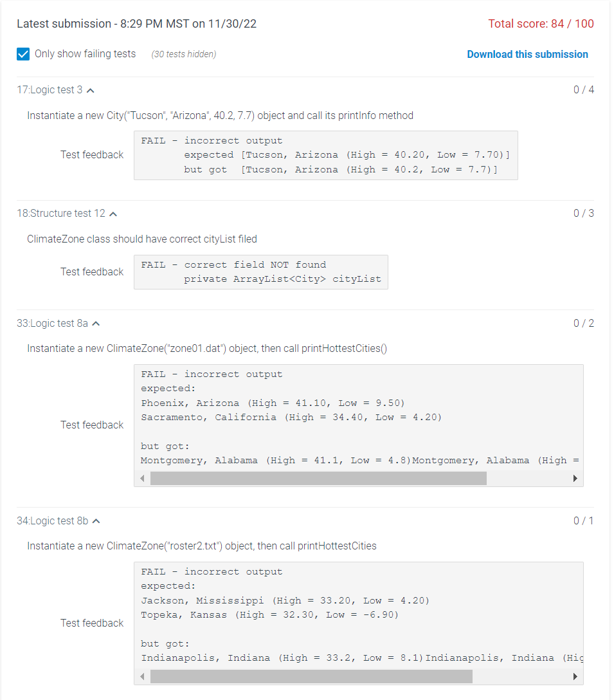Viewport: 614px width, 700px height.
Task: Click the 0 / 4 score for Logic test 3
Action: point(584,89)
